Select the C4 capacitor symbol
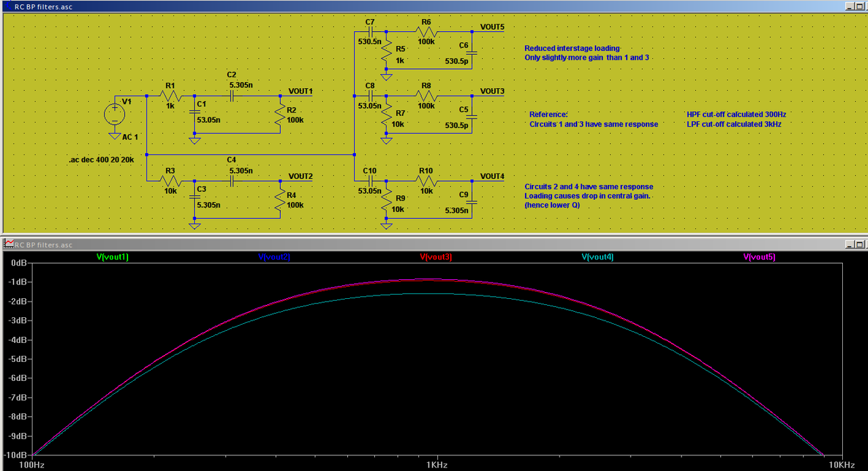Screen dimensions: 868x471 coord(233,181)
